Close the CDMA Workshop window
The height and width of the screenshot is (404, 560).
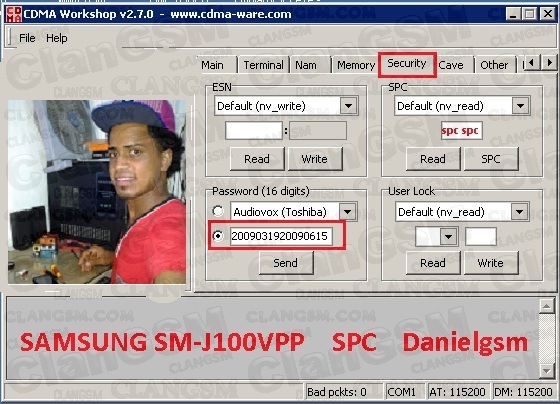tap(547, 14)
